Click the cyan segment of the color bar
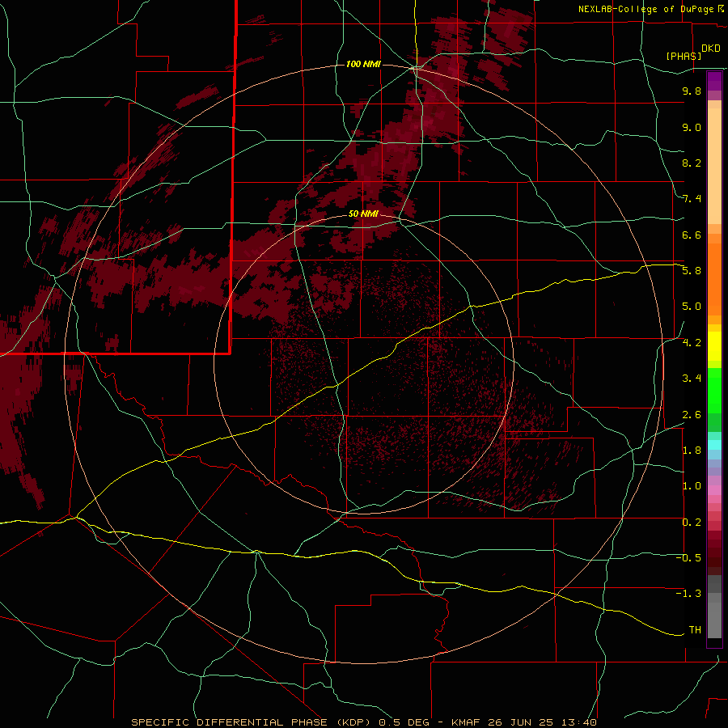 714,444
